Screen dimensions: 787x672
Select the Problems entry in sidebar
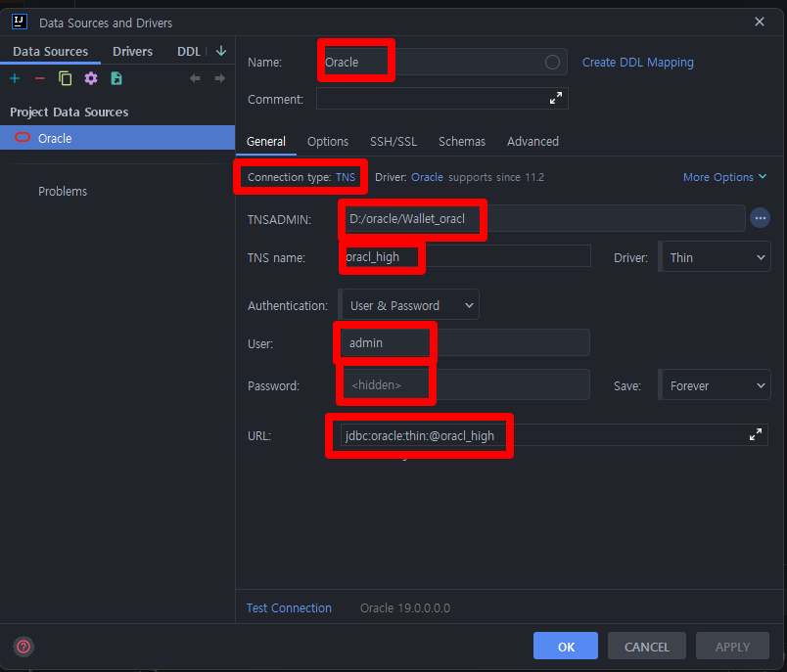coord(63,192)
